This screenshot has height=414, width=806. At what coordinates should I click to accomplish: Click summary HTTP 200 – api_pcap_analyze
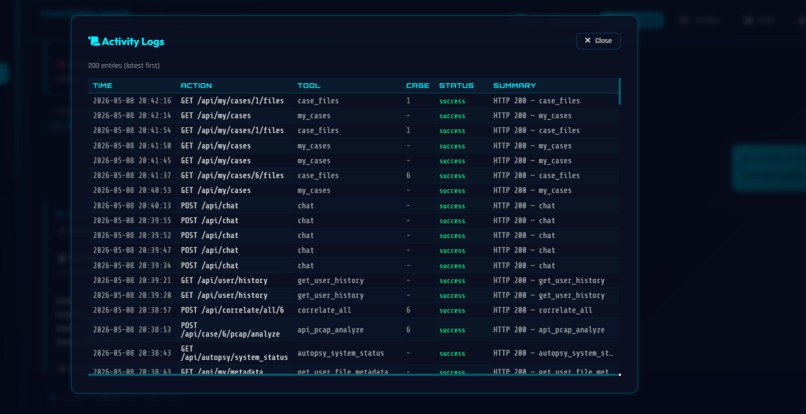(548, 330)
